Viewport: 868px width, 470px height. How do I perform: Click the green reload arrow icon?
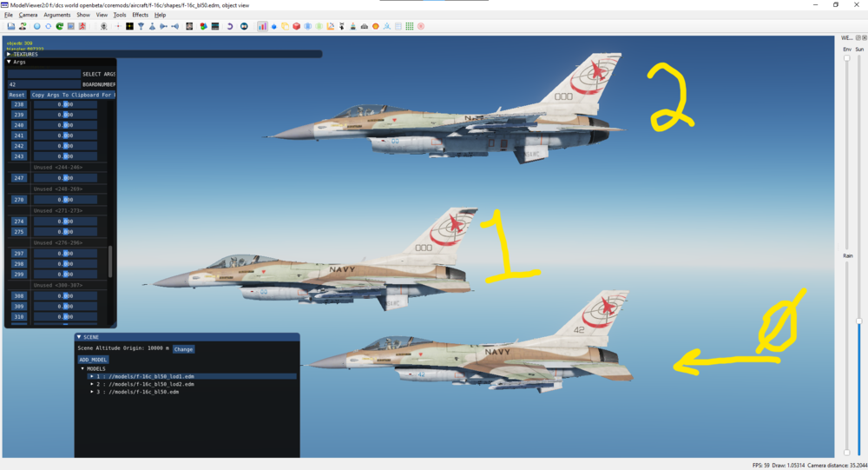[59, 26]
